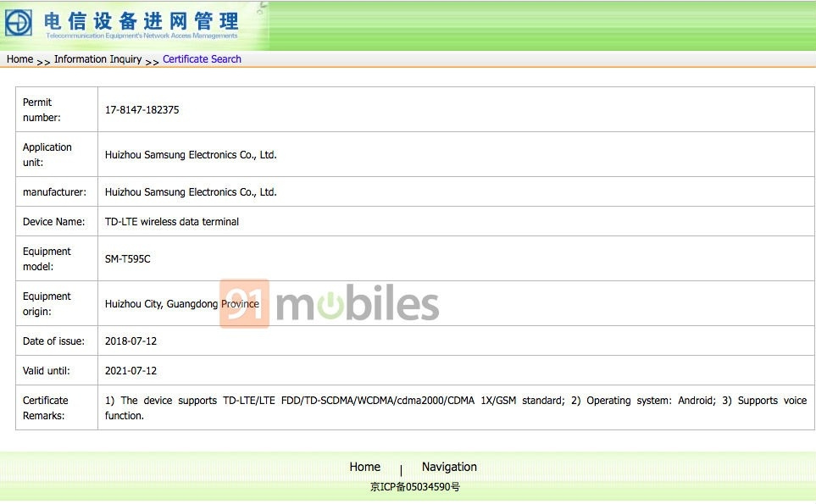Select Certificate Search breadcrumb link
Viewport: 816px width, 504px height.
(202, 59)
